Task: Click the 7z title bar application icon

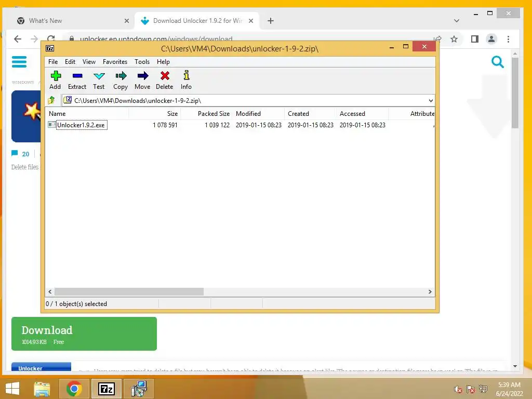Action: coord(50,48)
